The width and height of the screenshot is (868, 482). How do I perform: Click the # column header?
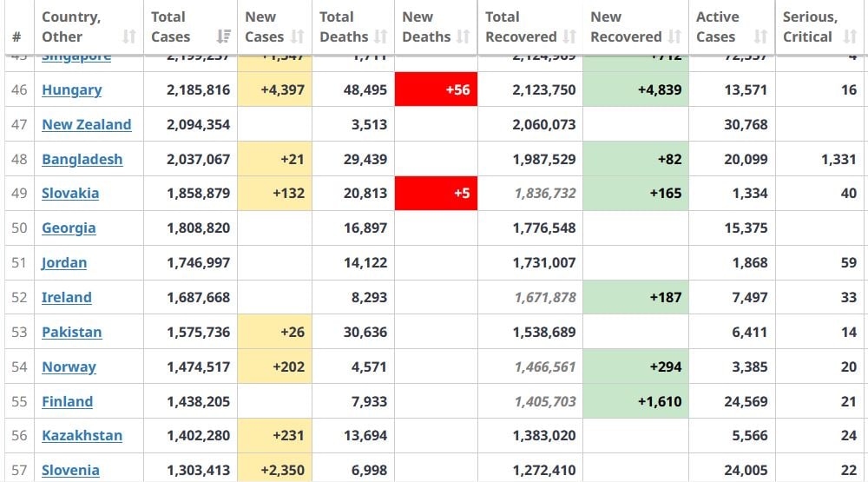point(17,36)
